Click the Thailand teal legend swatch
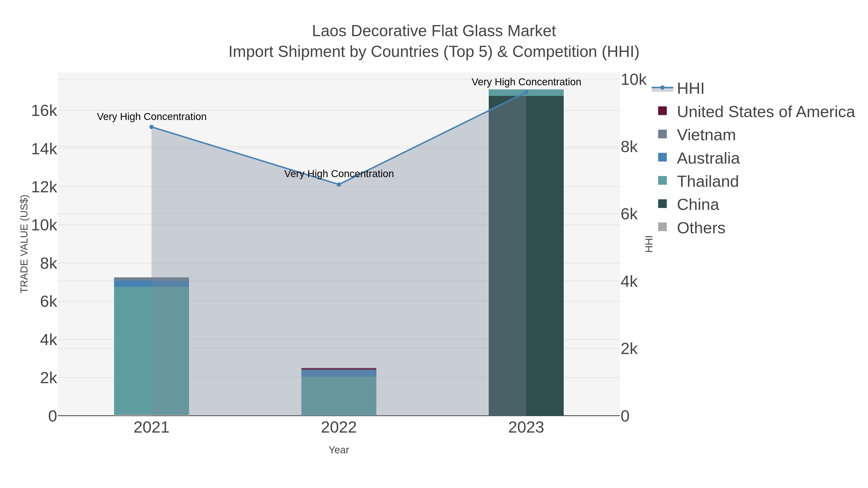Image resolution: width=868 pixels, height=488 pixels. [x=663, y=180]
